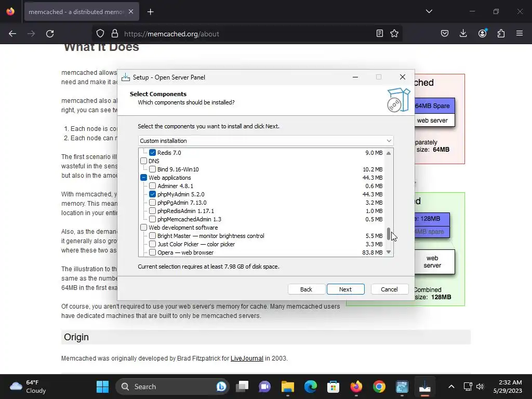Launch Teams Chat from taskbar
Viewport: 532px width, 399px height.
pos(264,387)
